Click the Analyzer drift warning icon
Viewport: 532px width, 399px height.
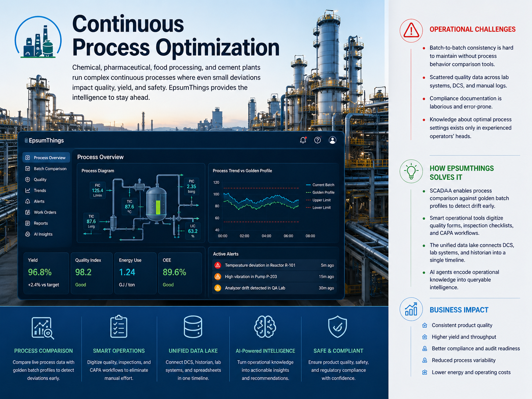coord(218,288)
